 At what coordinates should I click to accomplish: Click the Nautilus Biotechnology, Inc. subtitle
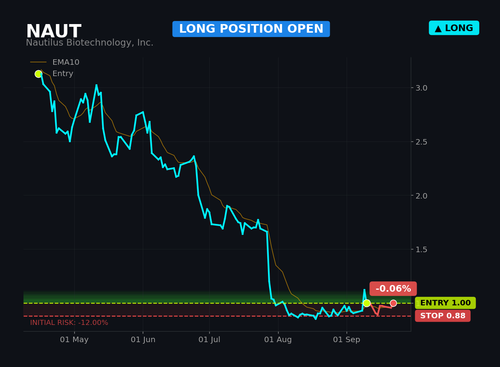[x=90, y=43]
